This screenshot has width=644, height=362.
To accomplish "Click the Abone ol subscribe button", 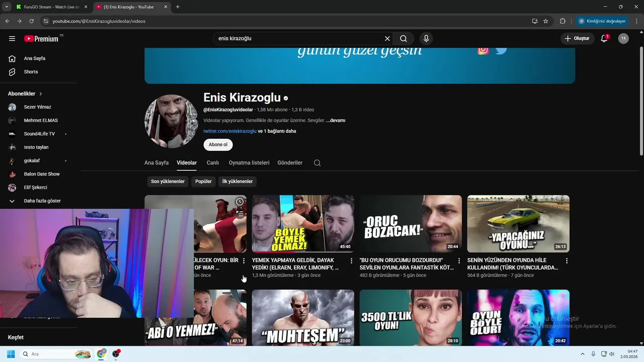I will pos(218,145).
